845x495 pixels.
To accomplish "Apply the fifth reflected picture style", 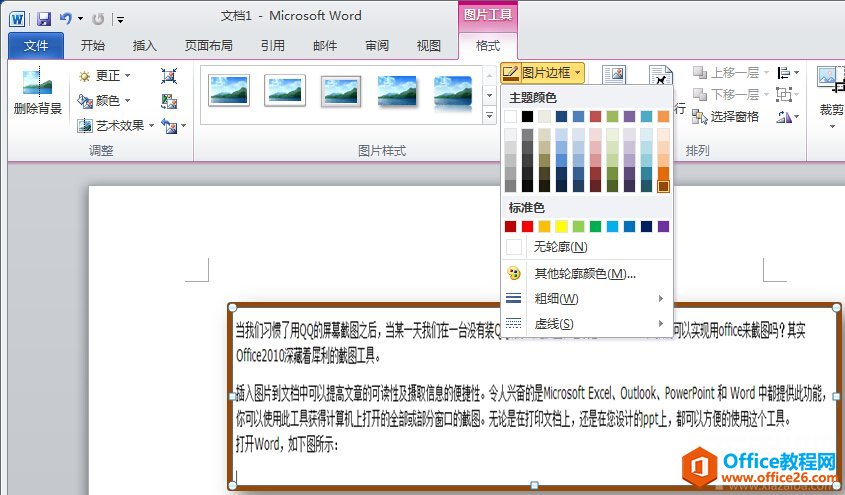I will click(453, 92).
